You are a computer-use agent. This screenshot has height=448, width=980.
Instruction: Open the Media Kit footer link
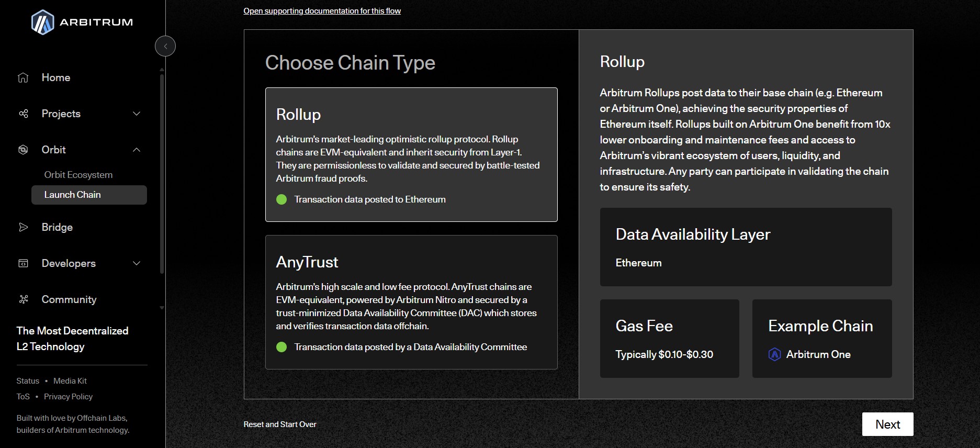[x=70, y=381]
